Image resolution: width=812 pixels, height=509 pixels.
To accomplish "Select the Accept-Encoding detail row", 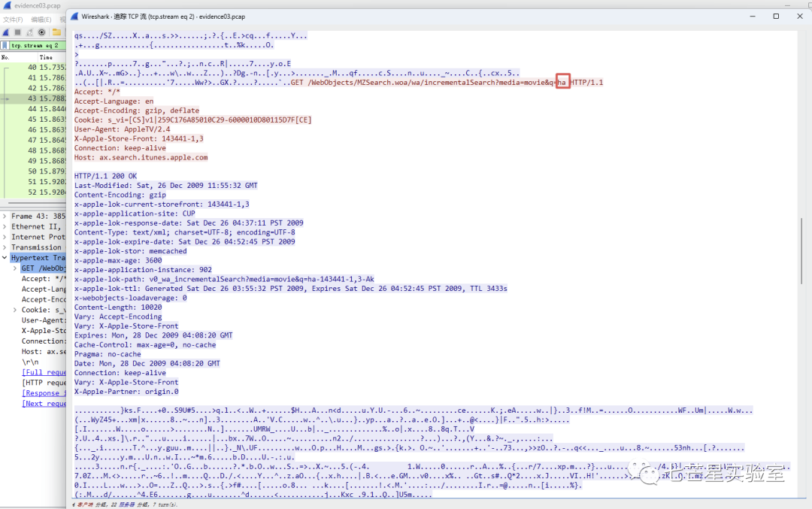I will click(x=44, y=299).
